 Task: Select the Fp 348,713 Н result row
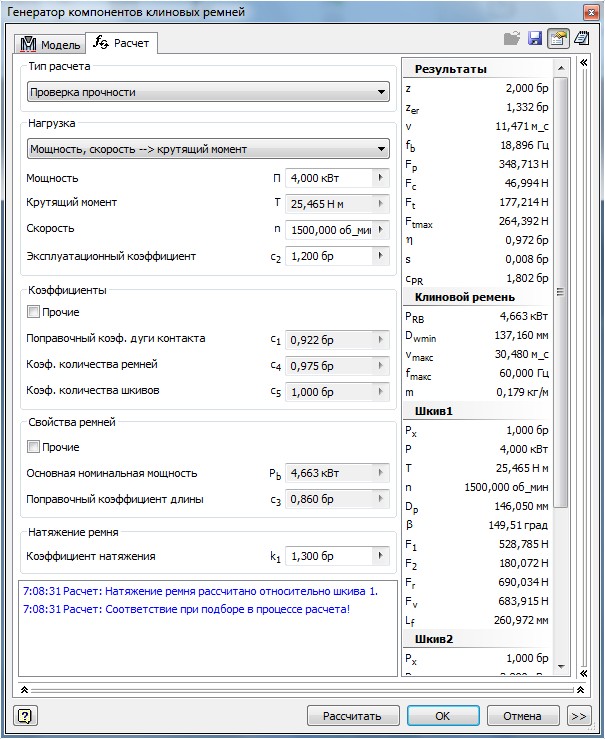pos(477,164)
